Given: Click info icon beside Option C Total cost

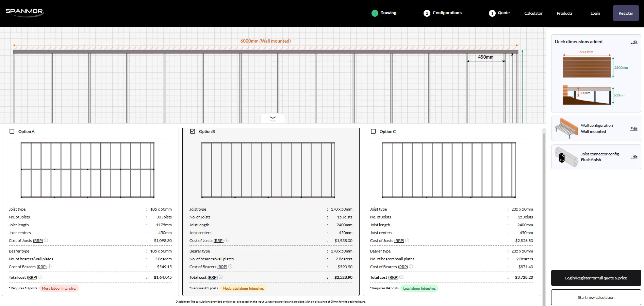Looking at the screenshot, I should click(x=401, y=277).
